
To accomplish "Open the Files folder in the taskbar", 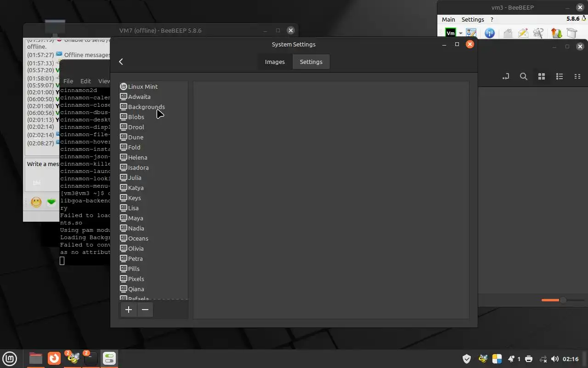I will (35, 358).
